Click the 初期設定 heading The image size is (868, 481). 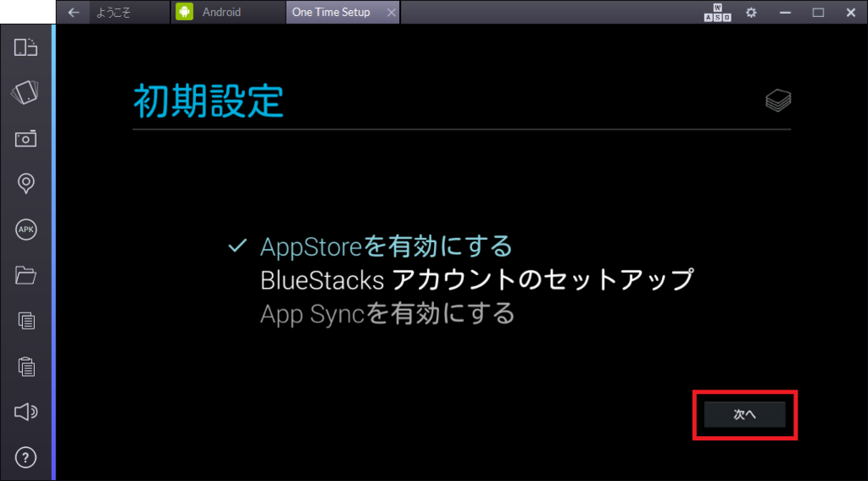(x=209, y=101)
